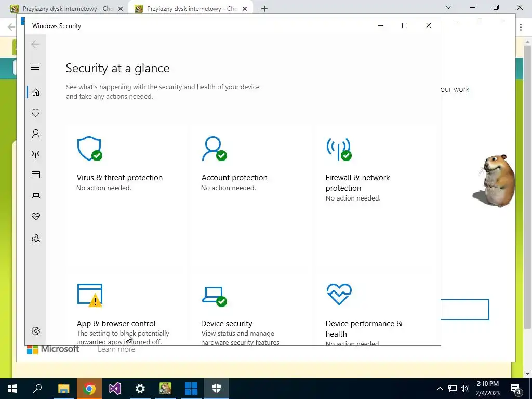532x399 pixels.
Task: Open the hamster app icon in taskbar
Action: pyautogui.click(x=165, y=389)
